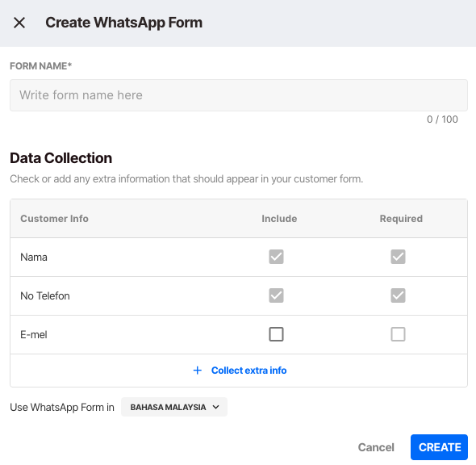
Task: Click the Customer Info column header
Action: [x=54, y=219]
